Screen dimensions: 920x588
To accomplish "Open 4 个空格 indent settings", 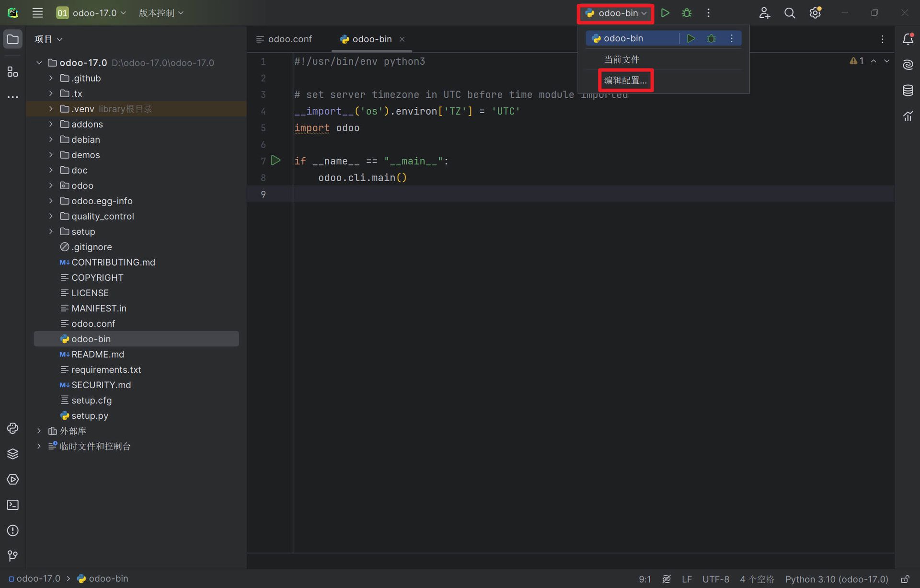I will [757, 579].
